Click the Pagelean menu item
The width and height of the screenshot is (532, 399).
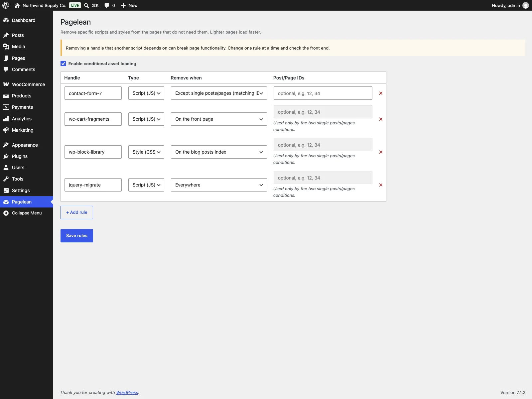27,202
